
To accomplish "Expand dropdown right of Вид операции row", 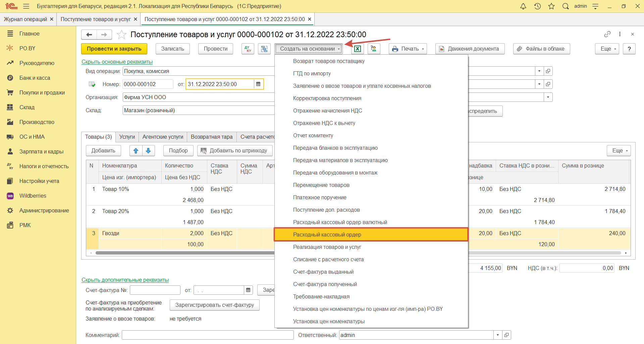I will [x=539, y=71].
